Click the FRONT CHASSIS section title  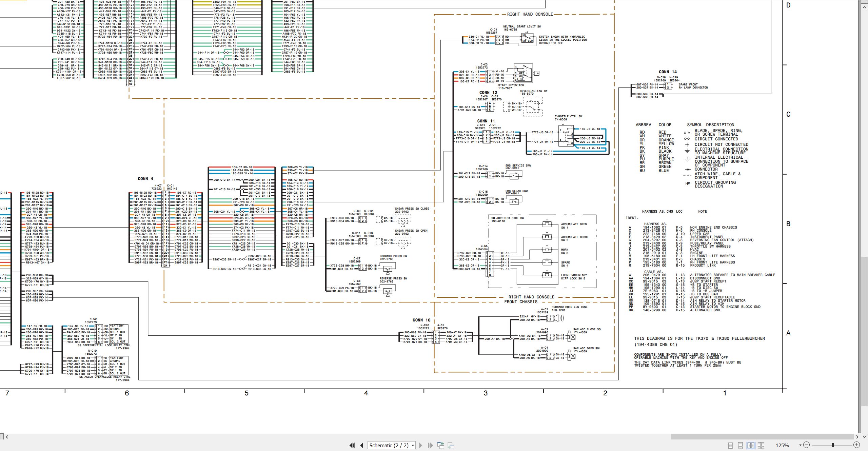pos(521,302)
